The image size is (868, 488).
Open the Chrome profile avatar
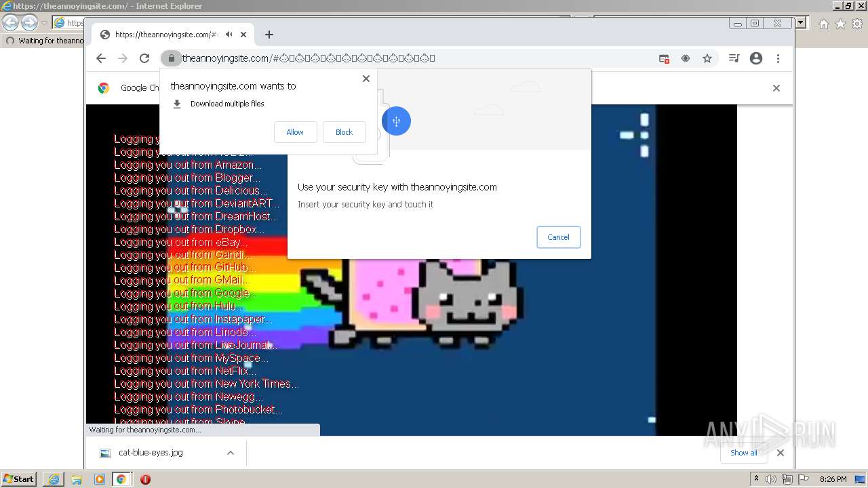pyautogui.click(x=756, y=58)
